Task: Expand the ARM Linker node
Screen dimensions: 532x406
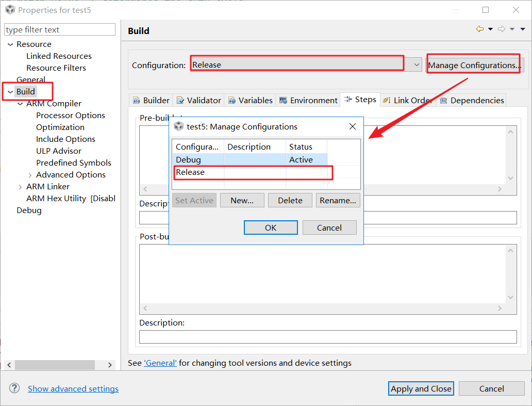Action: click(20, 187)
